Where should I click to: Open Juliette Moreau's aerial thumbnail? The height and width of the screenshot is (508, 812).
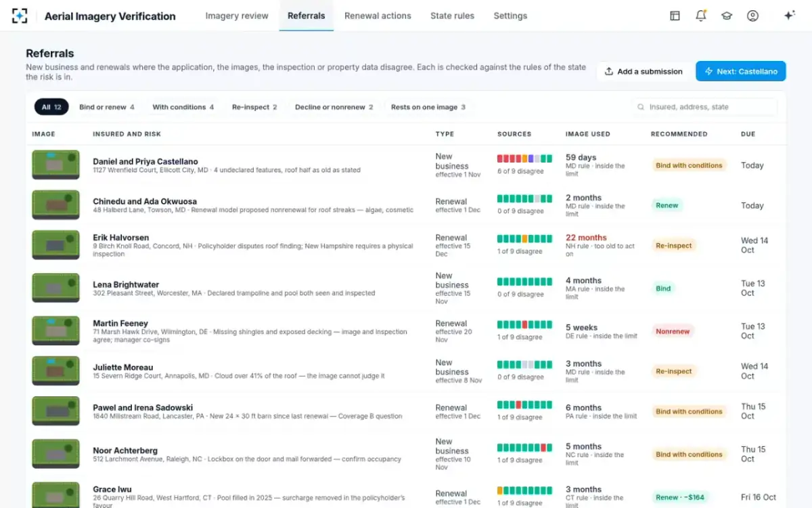[x=55, y=371]
